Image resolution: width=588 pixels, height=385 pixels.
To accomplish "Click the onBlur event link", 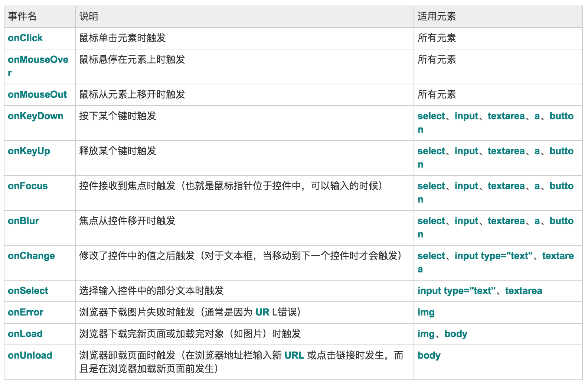I will point(23,221).
